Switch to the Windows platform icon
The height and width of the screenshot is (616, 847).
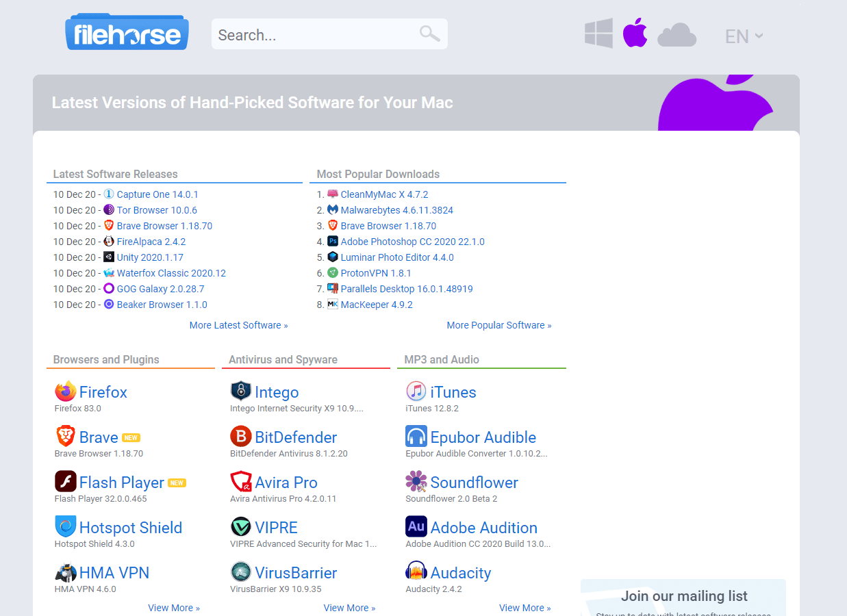(598, 34)
